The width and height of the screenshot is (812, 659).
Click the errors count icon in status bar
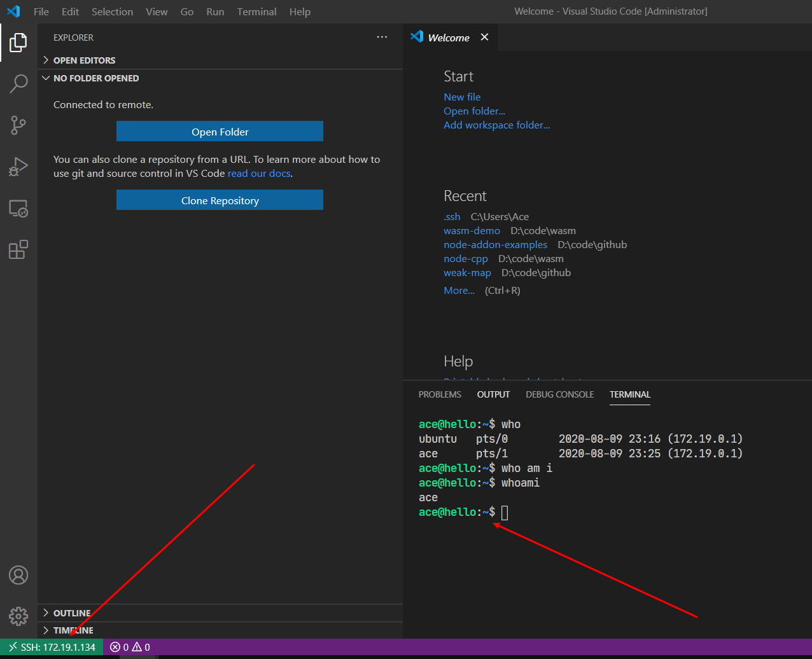[115, 648]
